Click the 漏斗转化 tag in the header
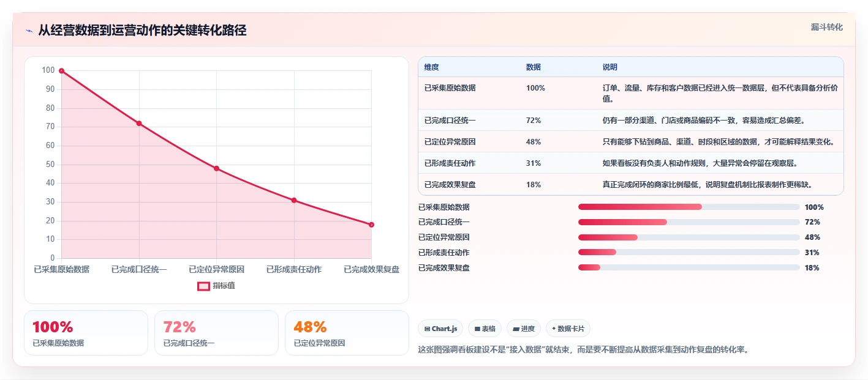This screenshot has width=868, height=380. [x=826, y=27]
